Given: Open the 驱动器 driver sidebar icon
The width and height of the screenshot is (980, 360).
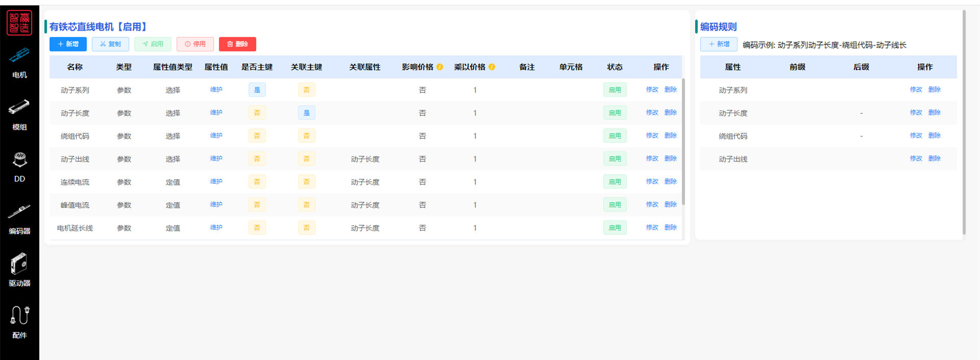Looking at the screenshot, I should (19, 264).
